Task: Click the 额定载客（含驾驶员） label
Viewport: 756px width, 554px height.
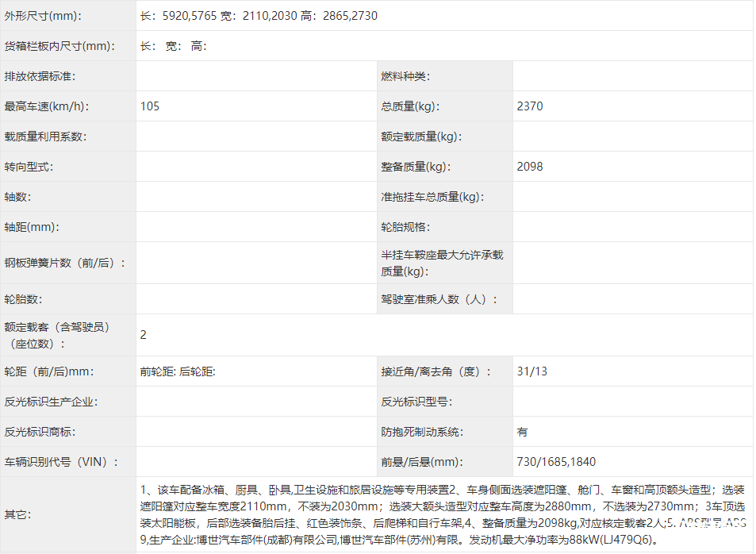Action: [57, 336]
